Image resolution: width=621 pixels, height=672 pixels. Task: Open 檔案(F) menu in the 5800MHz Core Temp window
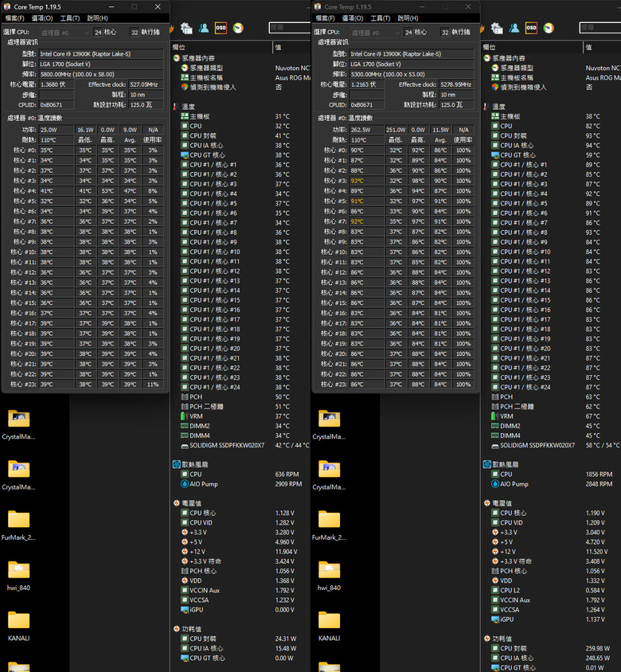click(x=14, y=18)
